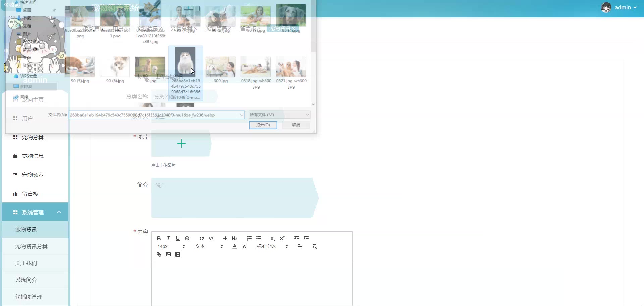The image size is (644, 306).
Task: Open the 宠物分类 sidebar menu
Action: pos(35,137)
